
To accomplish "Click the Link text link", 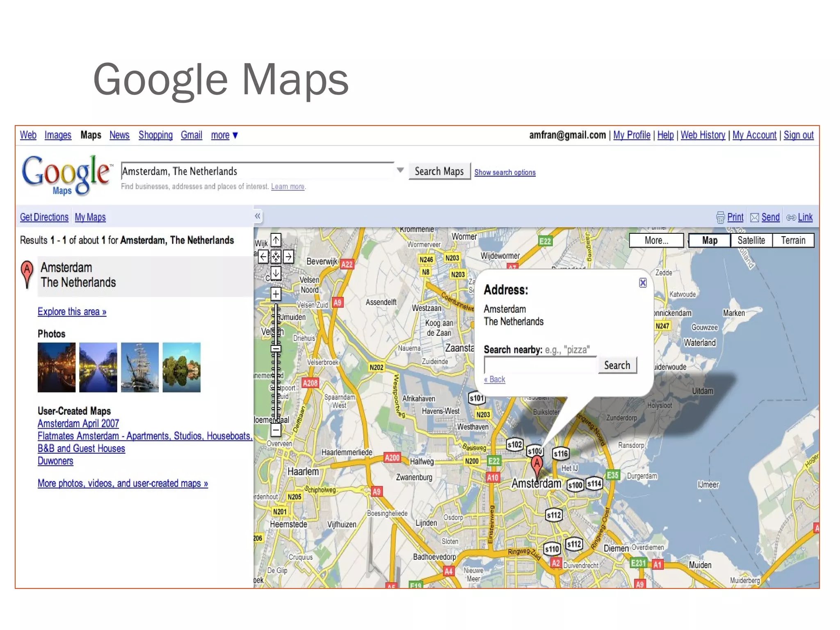I will click(805, 217).
